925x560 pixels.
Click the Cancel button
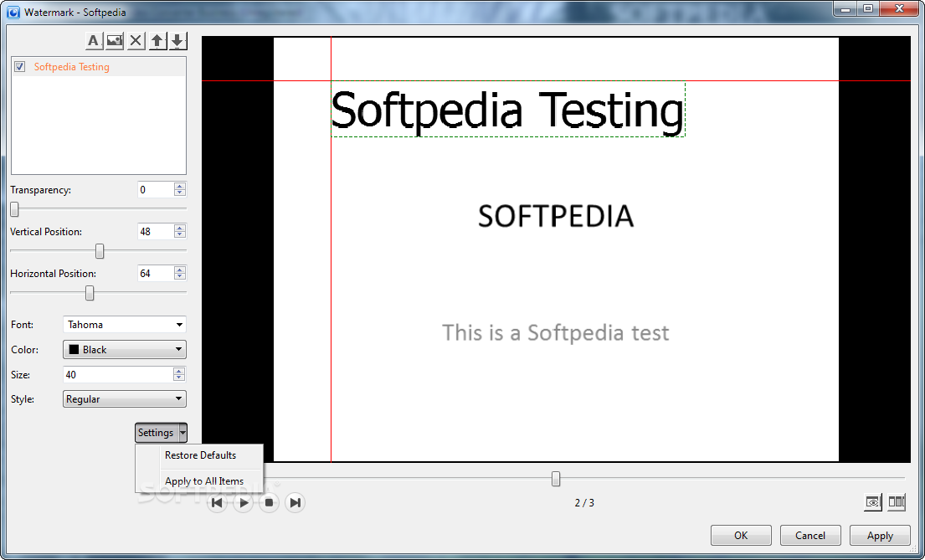tap(810, 535)
